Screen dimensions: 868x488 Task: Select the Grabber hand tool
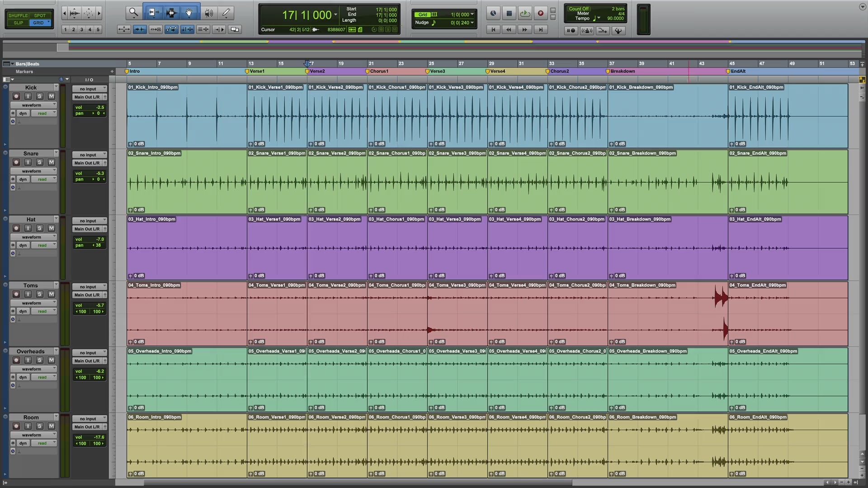coord(189,13)
